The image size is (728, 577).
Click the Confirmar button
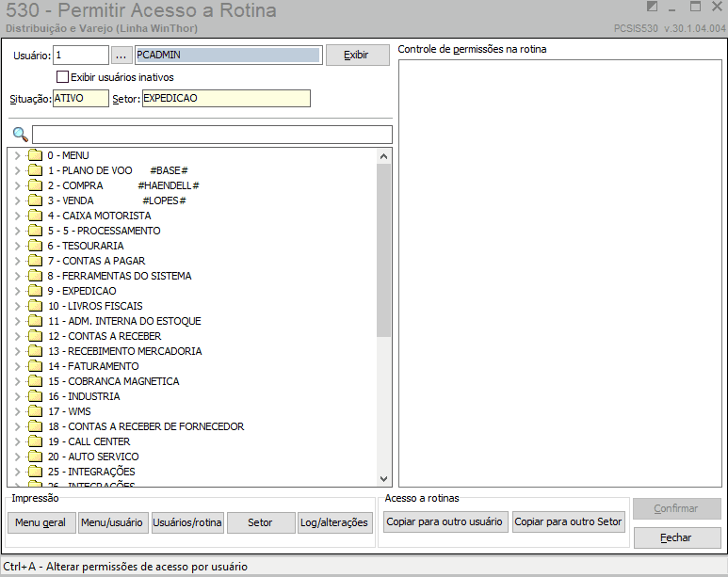coord(677,509)
